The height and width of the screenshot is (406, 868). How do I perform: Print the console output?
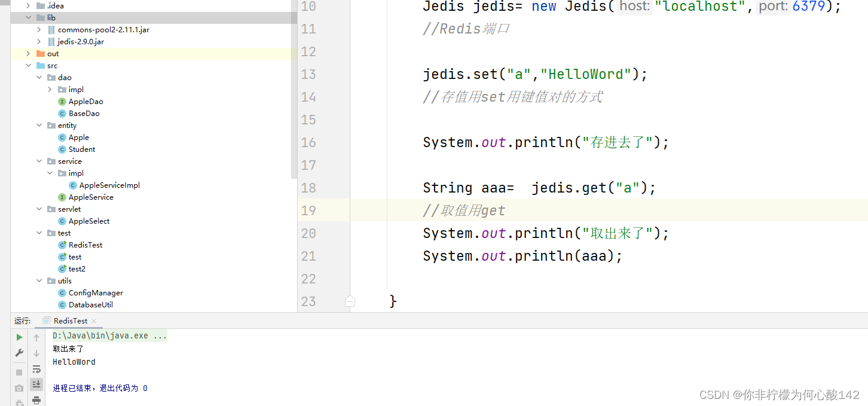tap(37, 401)
